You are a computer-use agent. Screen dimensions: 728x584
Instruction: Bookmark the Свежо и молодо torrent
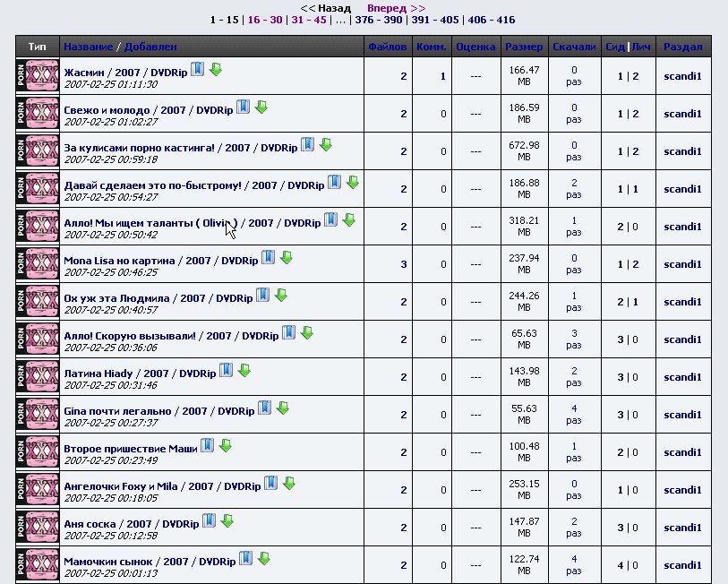pyautogui.click(x=243, y=107)
